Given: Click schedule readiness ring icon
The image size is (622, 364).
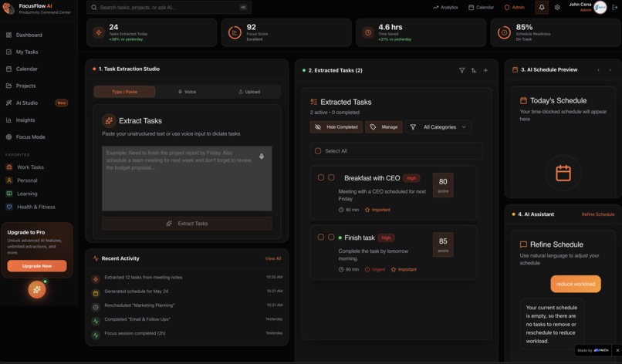Looking at the screenshot, I should pos(504,32).
